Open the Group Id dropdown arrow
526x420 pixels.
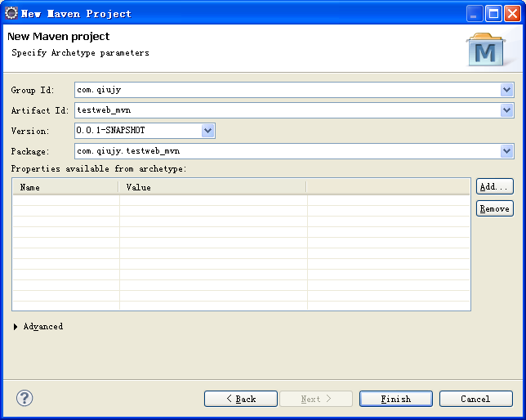pyautogui.click(x=507, y=90)
